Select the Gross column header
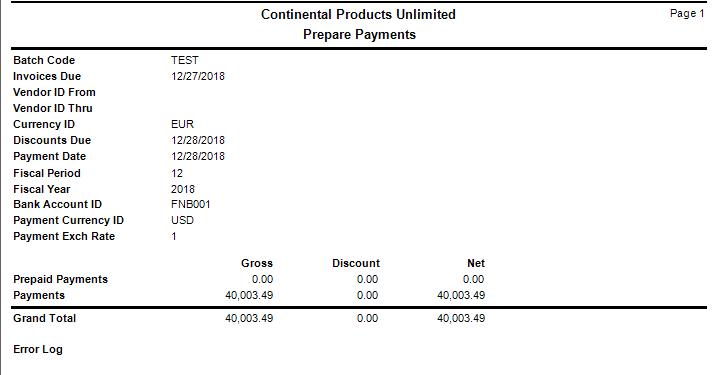 pos(257,263)
